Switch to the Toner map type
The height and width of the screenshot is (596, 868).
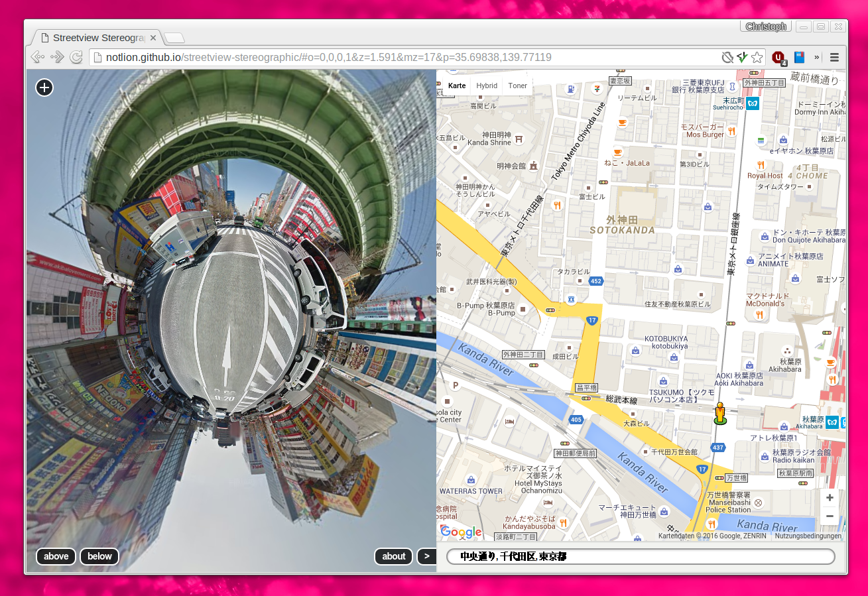coord(518,86)
